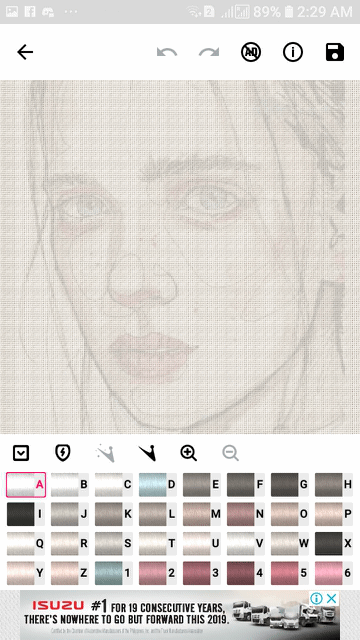Redo the stitch action
This screenshot has height=640, width=360.
pos(209,52)
